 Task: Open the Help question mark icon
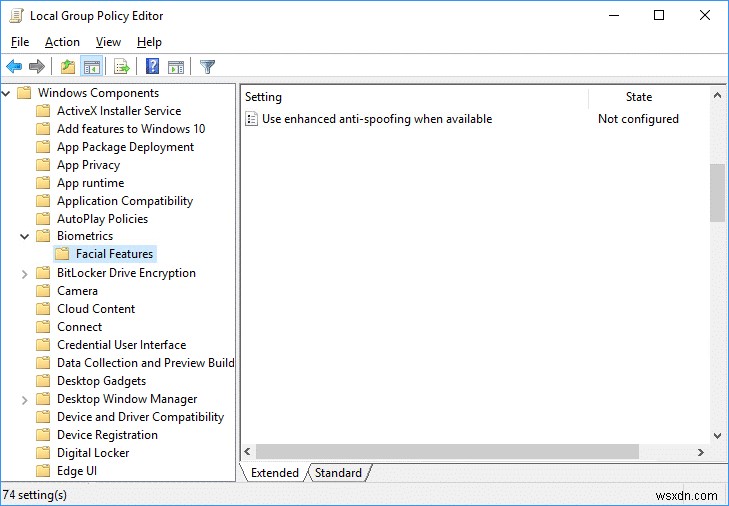(152, 67)
